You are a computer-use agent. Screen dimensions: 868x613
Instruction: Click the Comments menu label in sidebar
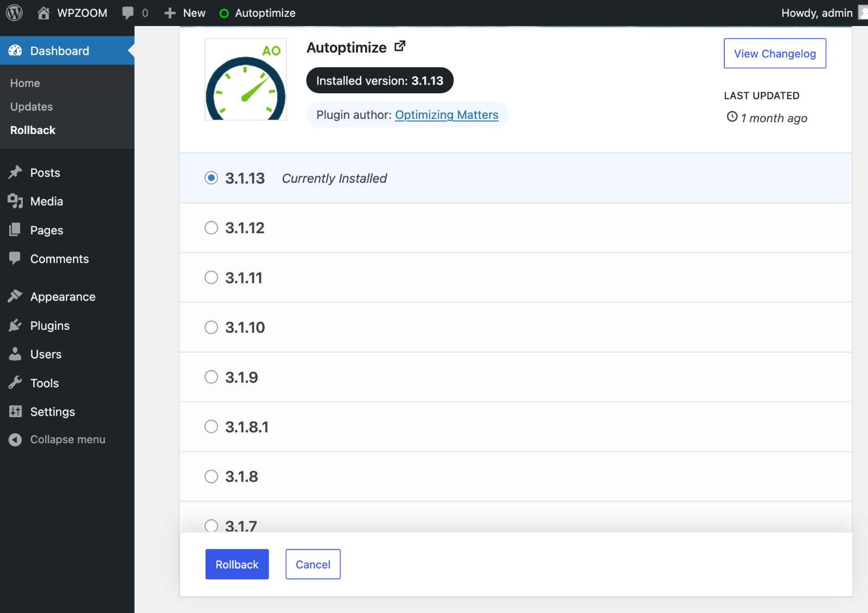pyautogui.click(x=60, y=259)
